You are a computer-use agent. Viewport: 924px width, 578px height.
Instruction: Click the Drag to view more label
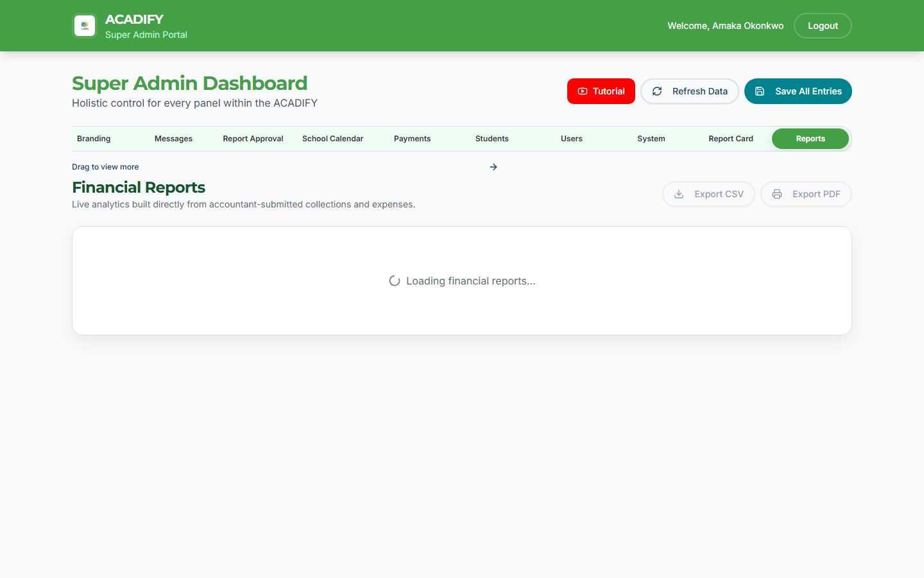pos(105,166)
